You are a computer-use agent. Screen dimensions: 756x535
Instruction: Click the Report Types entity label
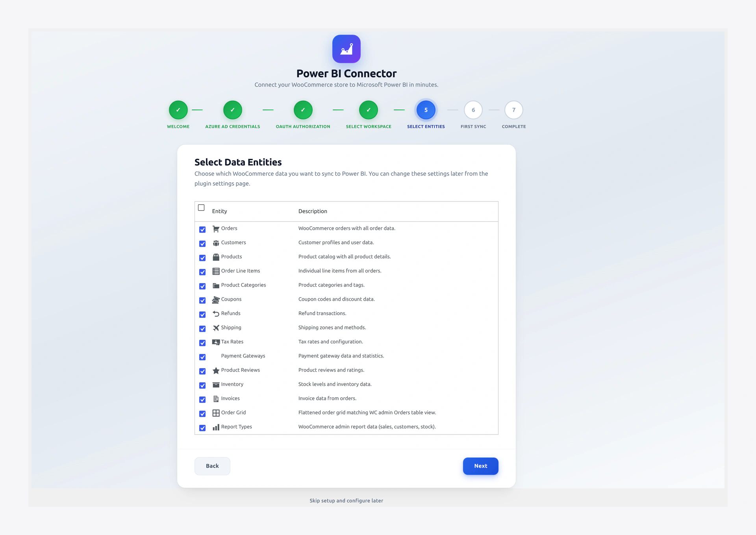click(x=237, y=427)
